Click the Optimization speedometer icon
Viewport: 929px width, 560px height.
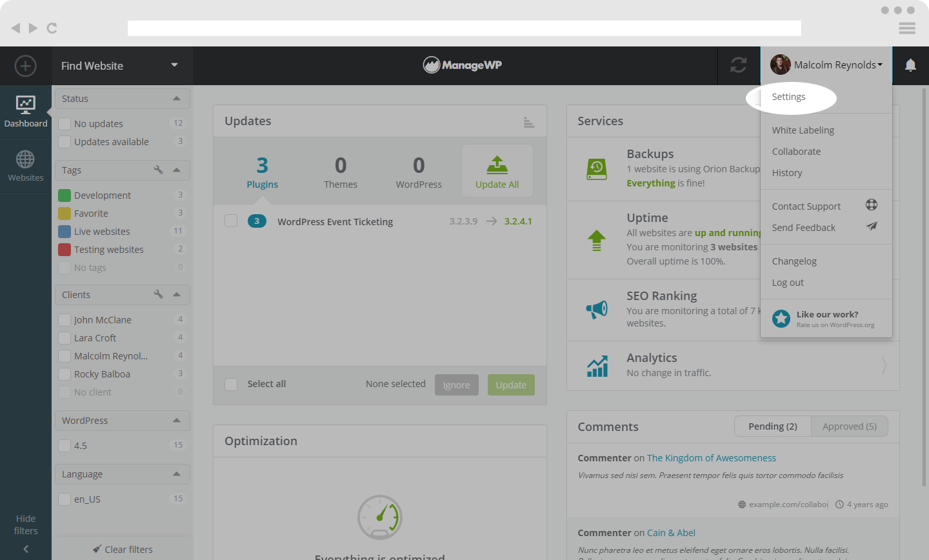coord(380,517)
